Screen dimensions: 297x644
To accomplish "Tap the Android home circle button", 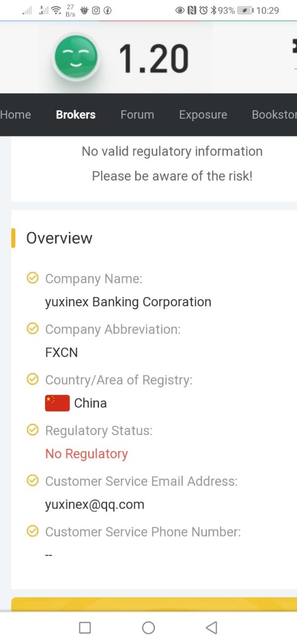I will coord(148,628).
